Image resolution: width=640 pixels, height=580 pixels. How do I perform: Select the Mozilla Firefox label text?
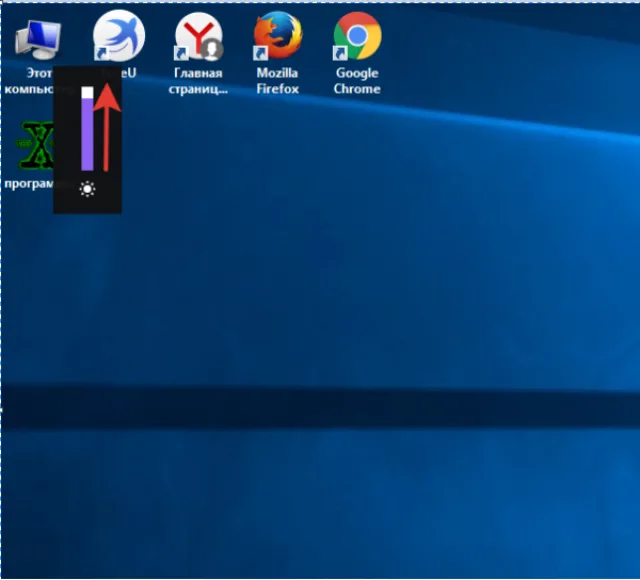[x=278, y=81]
